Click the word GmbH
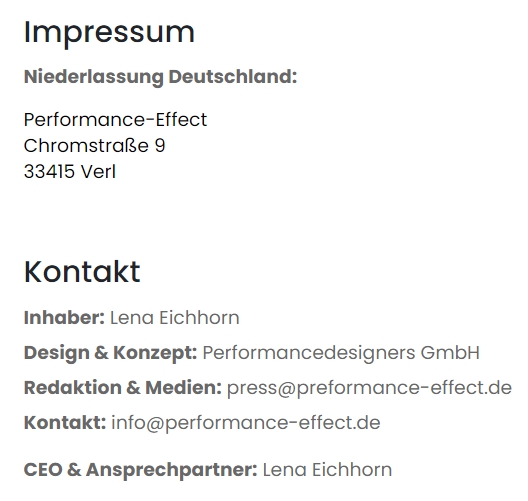The image size is (528, 501). tap(450, 353)
